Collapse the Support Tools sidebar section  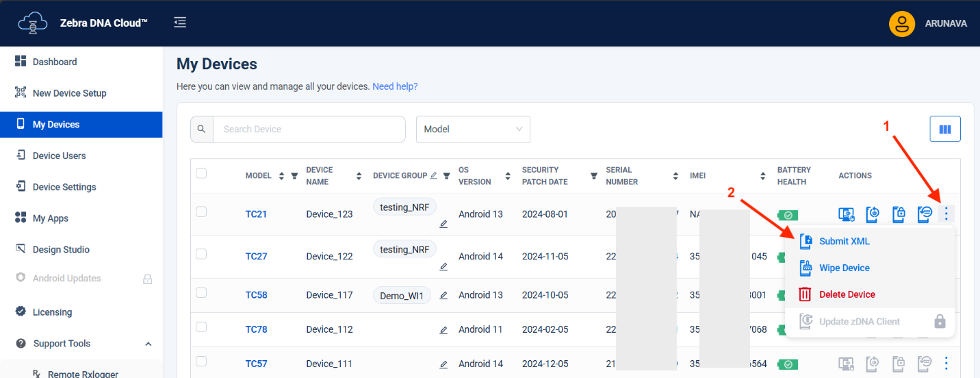pyautogui.click(x=149, y=344)
